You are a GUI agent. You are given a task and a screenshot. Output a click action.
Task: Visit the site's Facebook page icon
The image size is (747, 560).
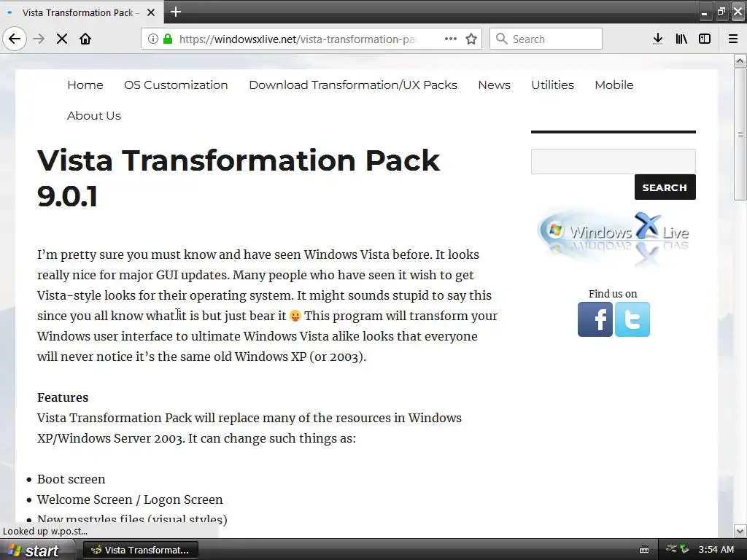tap(595, 319)
